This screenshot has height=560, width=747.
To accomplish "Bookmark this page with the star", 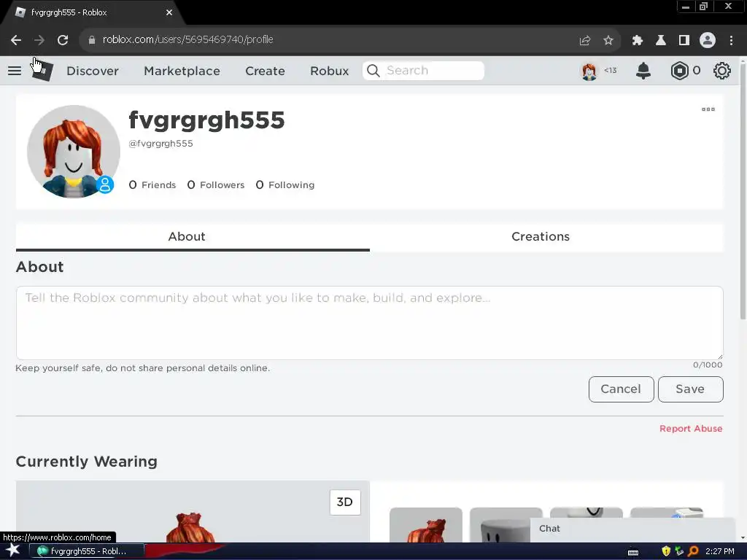I will (608, 41).
